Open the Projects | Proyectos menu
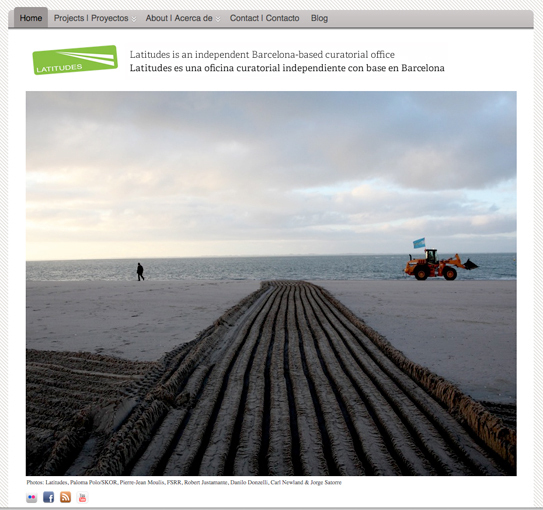The image size is (543, 510). pos(91,18)
